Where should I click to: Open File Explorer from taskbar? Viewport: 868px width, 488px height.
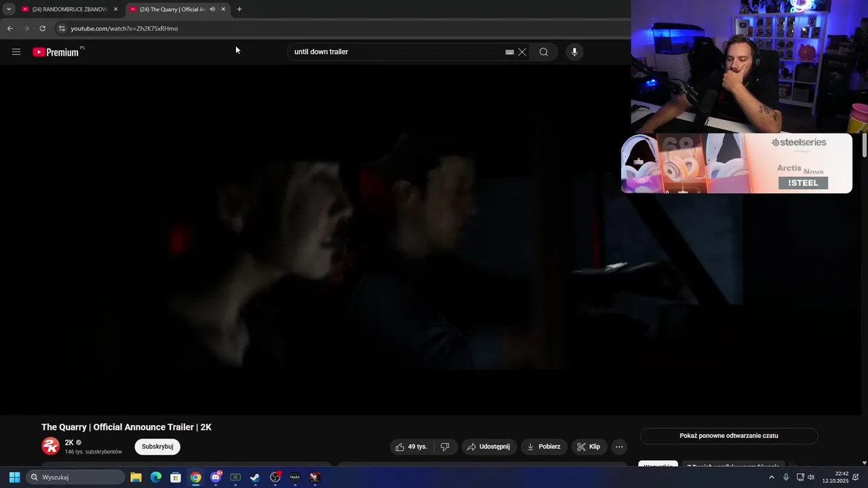click(136, 477)
